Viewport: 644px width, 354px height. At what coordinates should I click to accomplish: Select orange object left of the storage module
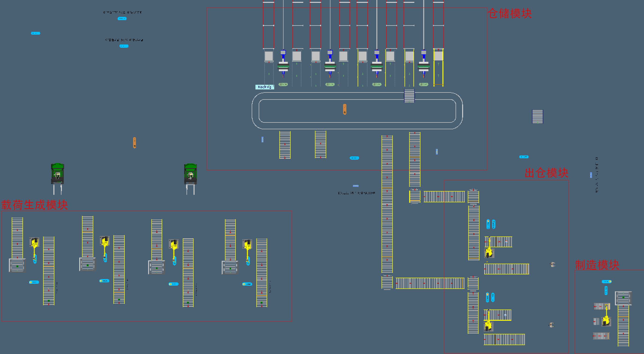[135, 143]
